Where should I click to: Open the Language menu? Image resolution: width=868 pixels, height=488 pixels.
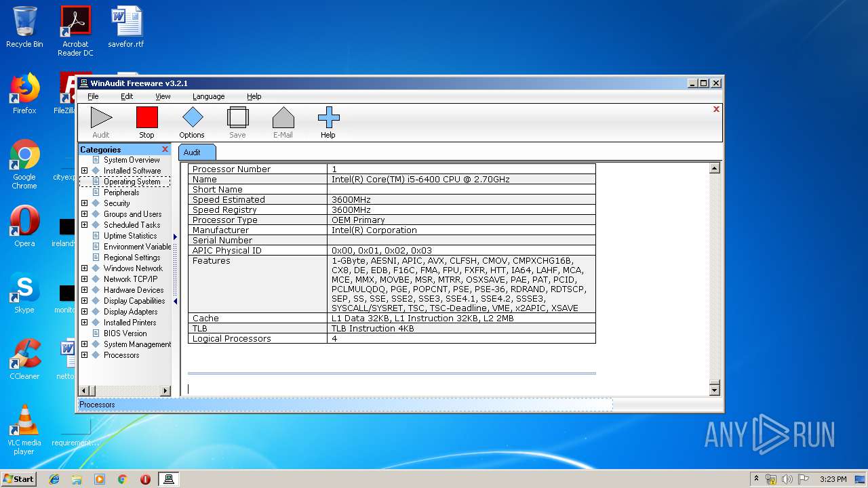[x=208, y=96]
